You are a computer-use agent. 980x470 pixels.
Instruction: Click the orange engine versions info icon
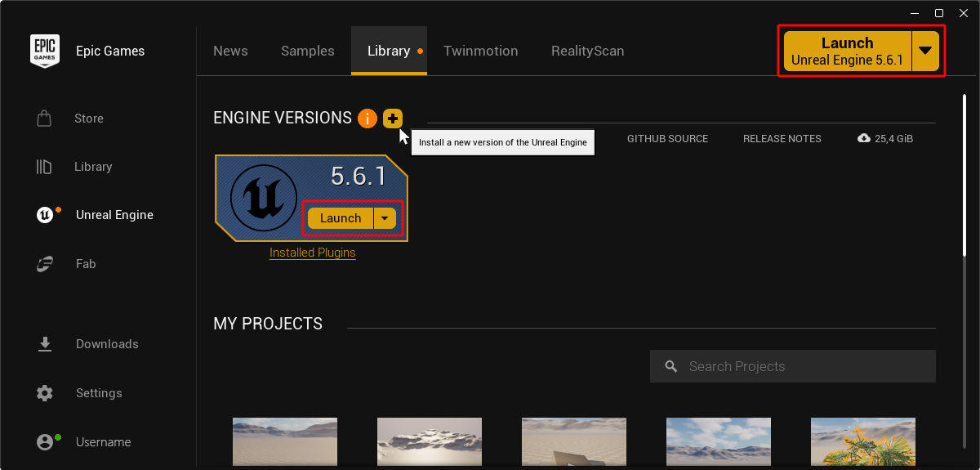pyautogui.click(x=367, y=119)
